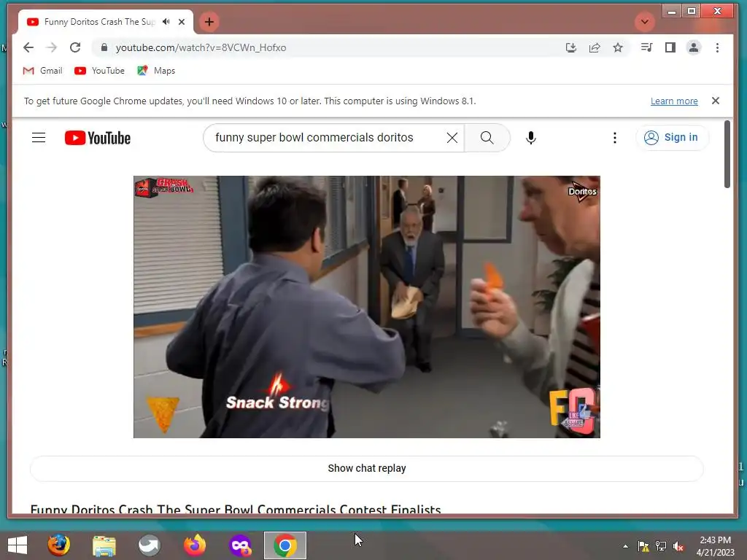Close the Funny Doritos tab
The width and height of the screenshot is (747, 560).
click(182, 22)
